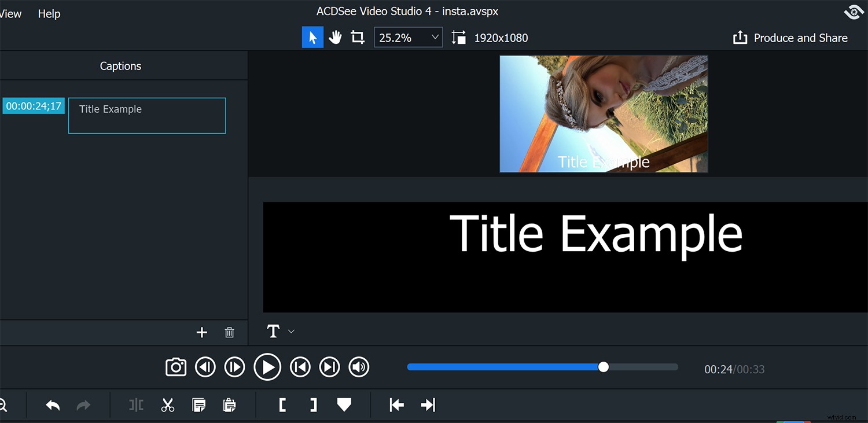The image size is (868, 423).
Task: Add a marker using the flag icon
Action: pyautogui.click(x=344, y=404)
